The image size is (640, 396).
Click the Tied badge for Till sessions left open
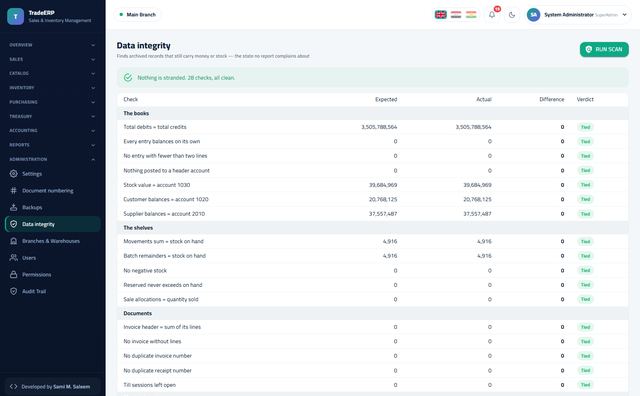click(585, 385)
